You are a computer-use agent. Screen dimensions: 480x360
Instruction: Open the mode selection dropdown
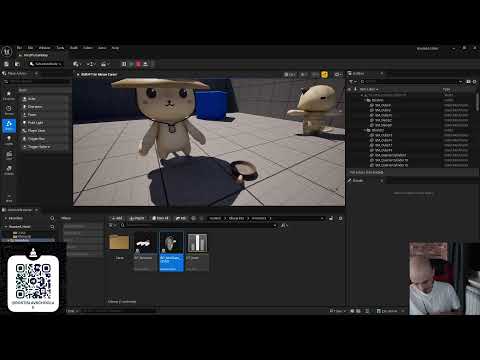46,64
